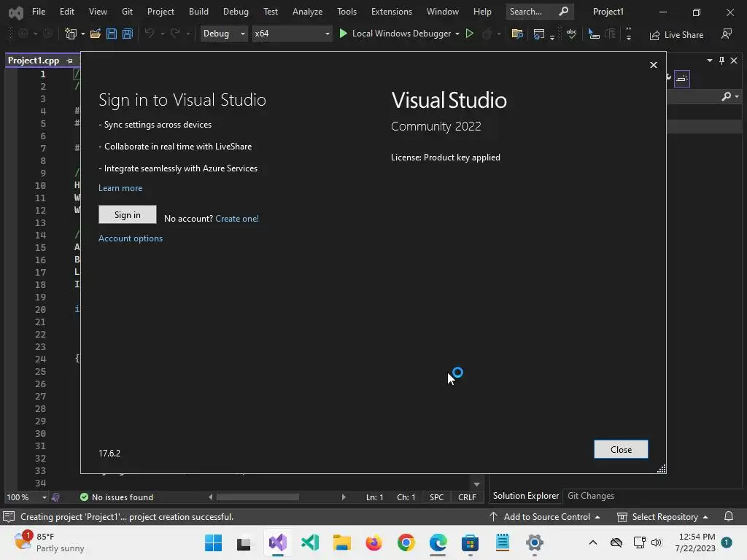
Task: Click the Find in Files folder icon
Action: tap(517, 34)
